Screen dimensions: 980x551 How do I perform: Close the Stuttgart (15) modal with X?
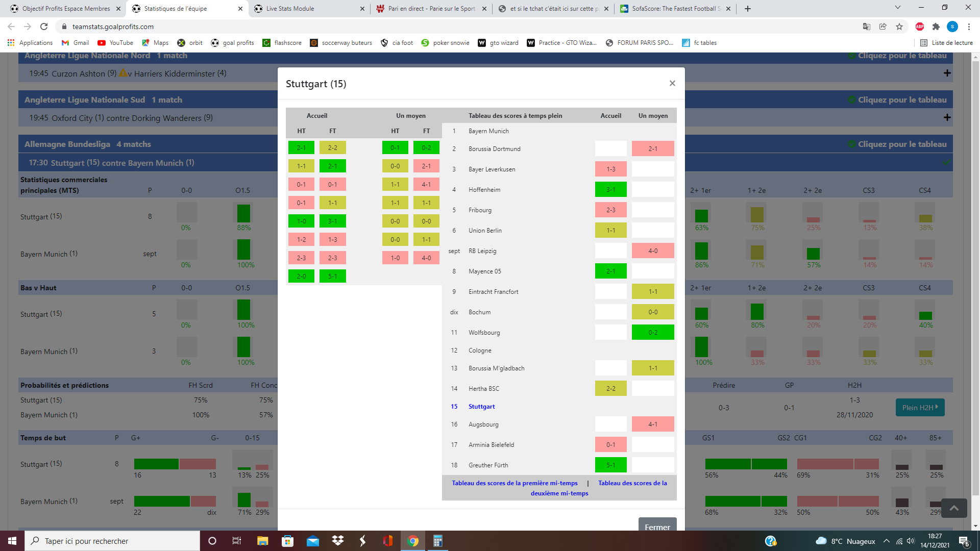click(672, 83)
